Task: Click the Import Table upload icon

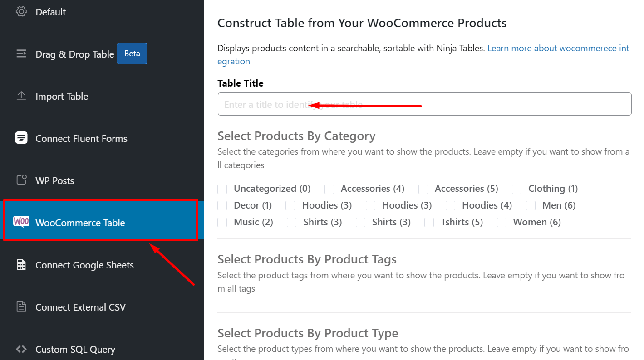Action: [21, 96]
